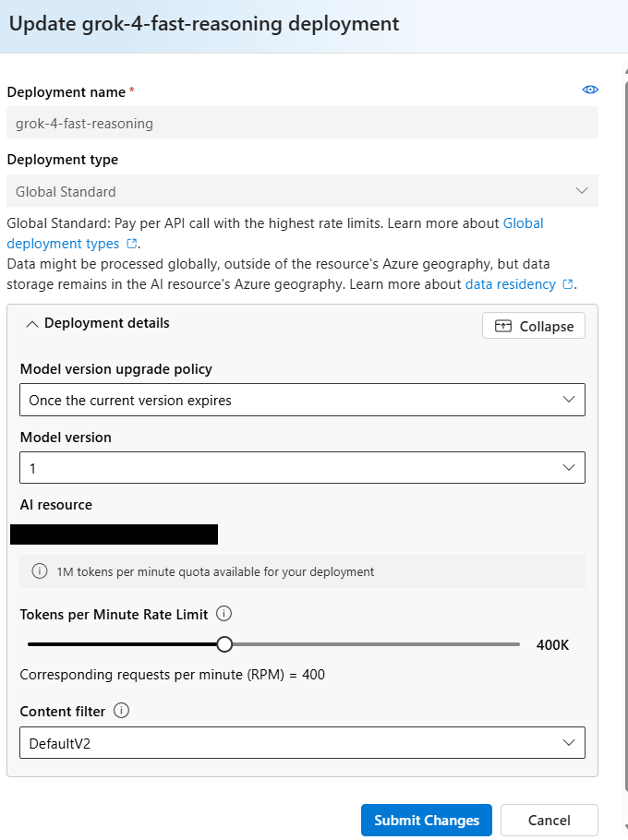Click info icon in quota available banner
628x840 pixels.
click(x=39, y=571)
